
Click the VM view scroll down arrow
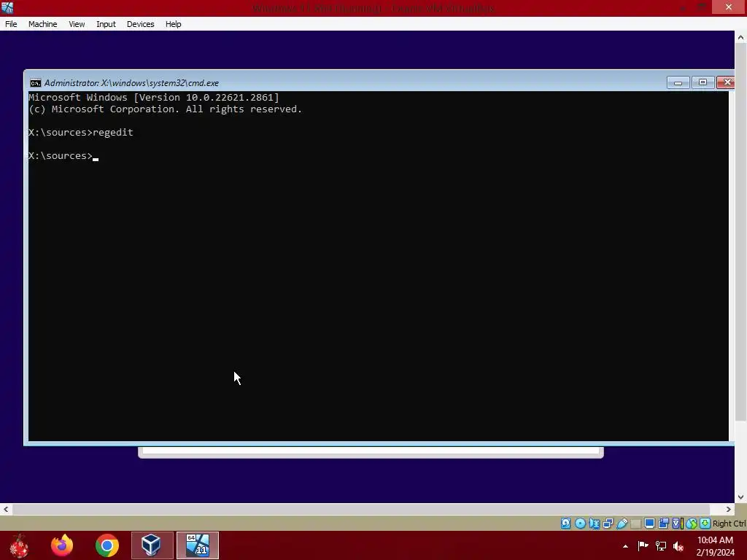[x=740, y=497]
